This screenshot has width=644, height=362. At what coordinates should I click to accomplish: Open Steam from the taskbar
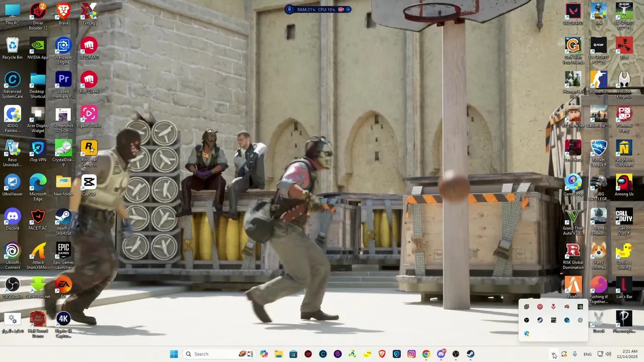pos(470,354)
